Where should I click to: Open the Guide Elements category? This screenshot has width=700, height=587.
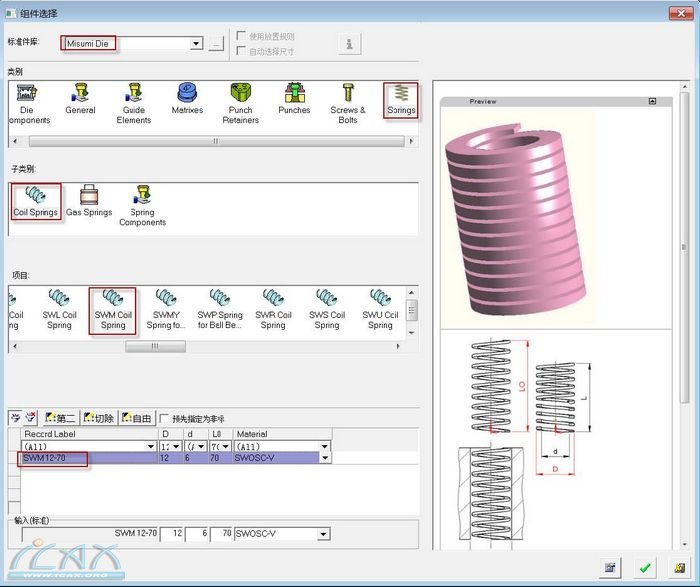click(134, 102)
